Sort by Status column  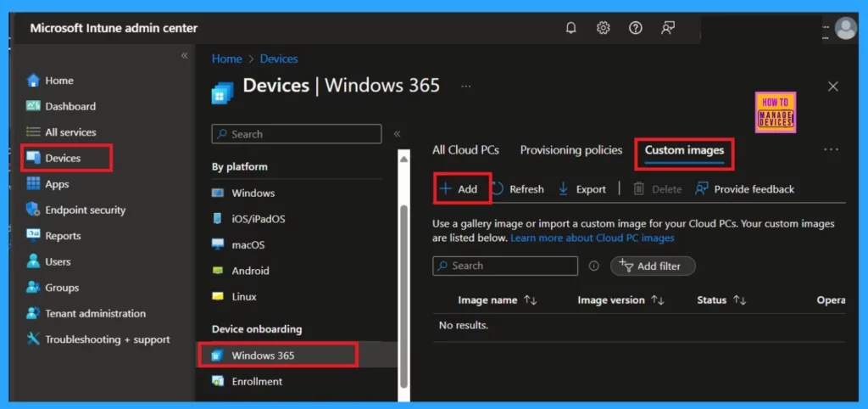pos(721,300)
